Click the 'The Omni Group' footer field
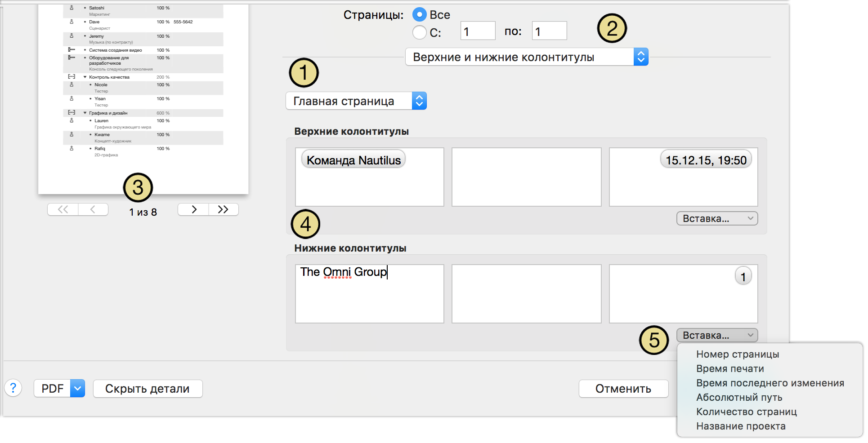868x443 pixels. pos(369,293)
